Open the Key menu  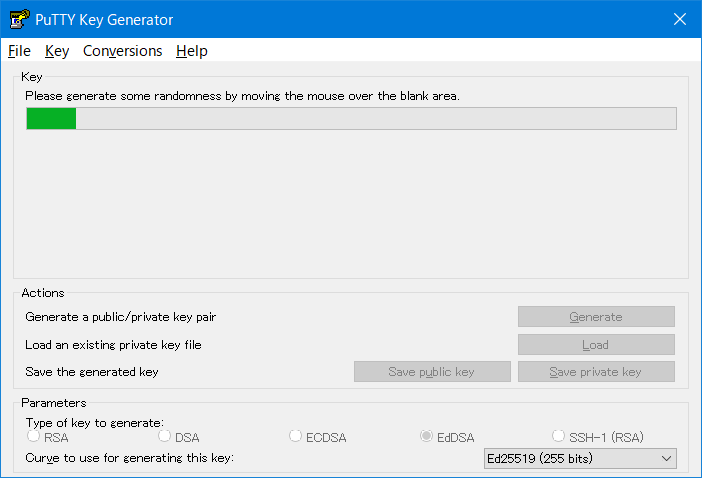tap(57, 51)
